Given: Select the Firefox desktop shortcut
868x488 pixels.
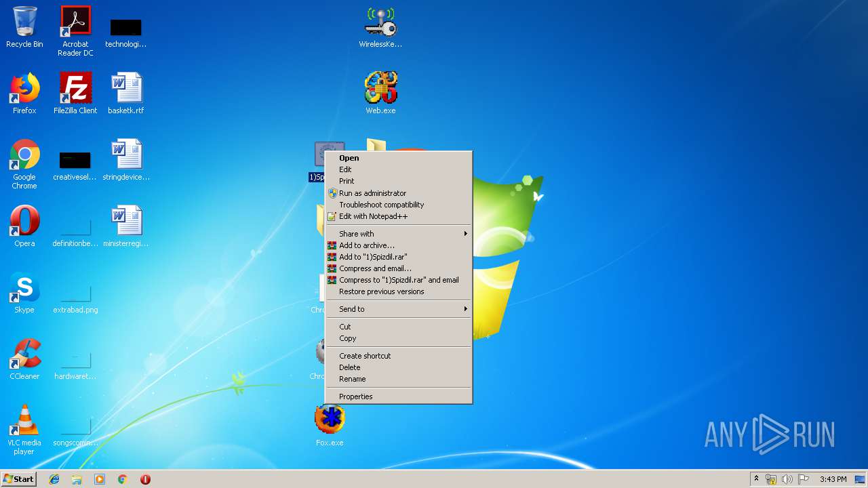Looking at the screenshot, I should [24, 94].
